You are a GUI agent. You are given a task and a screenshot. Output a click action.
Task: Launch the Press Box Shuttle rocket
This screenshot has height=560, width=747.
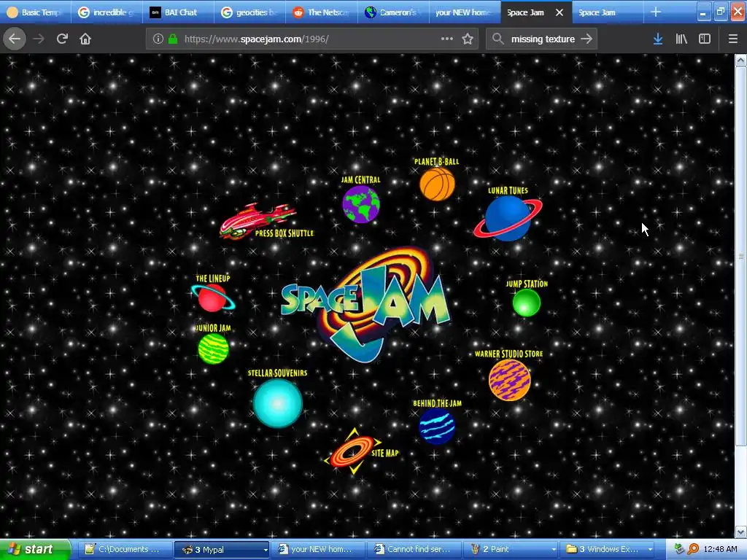point(258,220)
